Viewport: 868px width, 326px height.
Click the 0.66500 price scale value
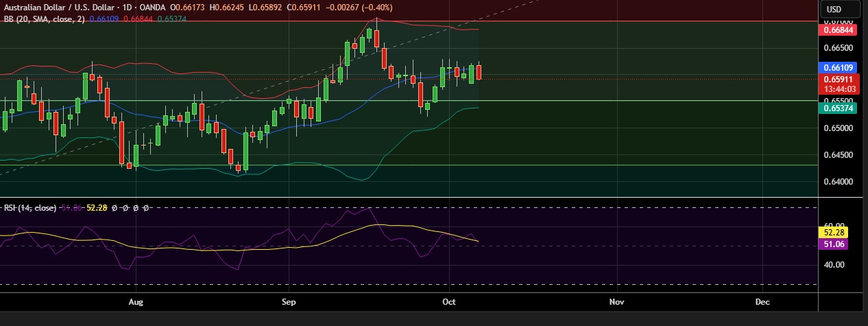(838, 49)
